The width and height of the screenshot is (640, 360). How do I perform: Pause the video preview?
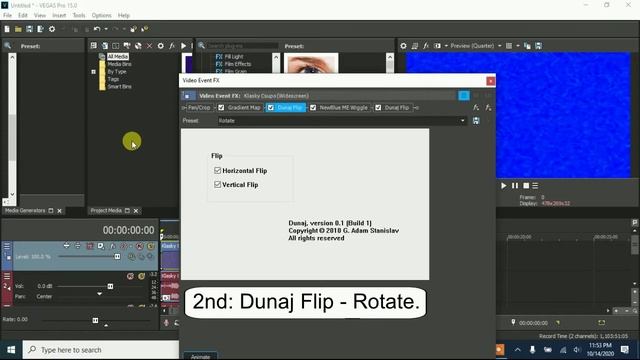pyautogui.click(x=515, y=185)
